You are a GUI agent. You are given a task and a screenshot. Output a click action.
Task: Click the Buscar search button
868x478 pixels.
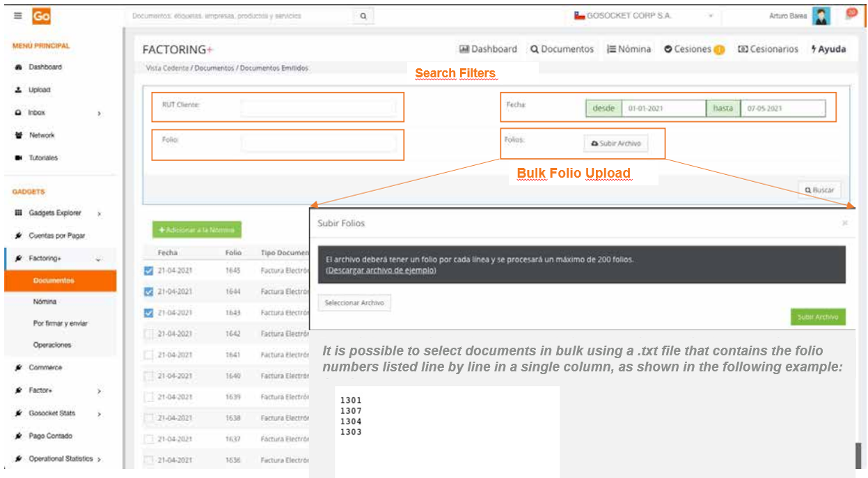click(819, 190)
